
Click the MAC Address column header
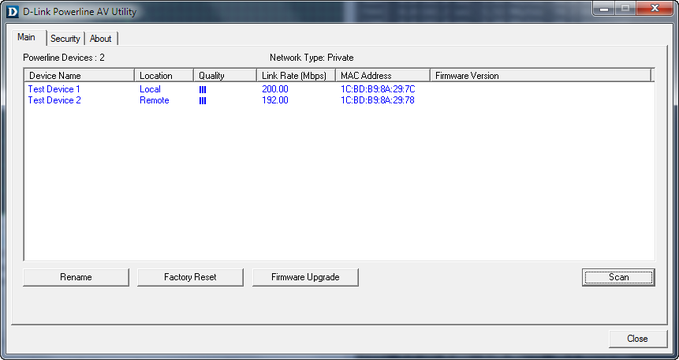[x=383, y=76]
